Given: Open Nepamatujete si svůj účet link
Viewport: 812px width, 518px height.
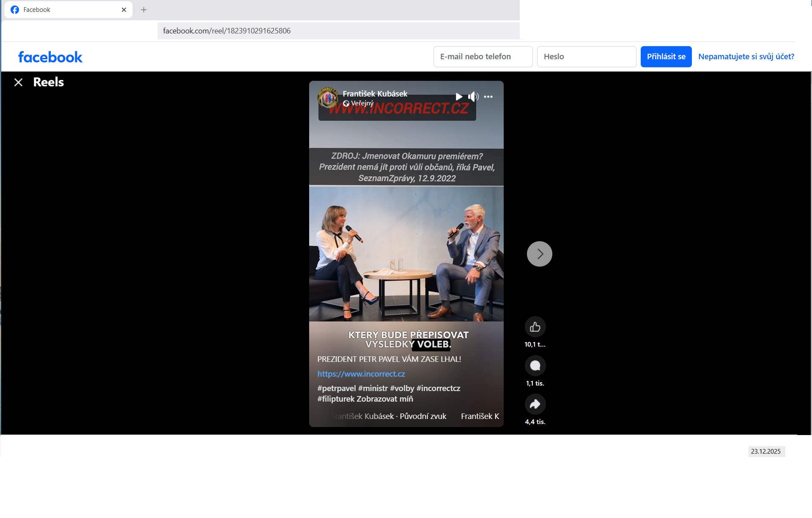Looking at the screenshot, I should click(x=746, y=57).
